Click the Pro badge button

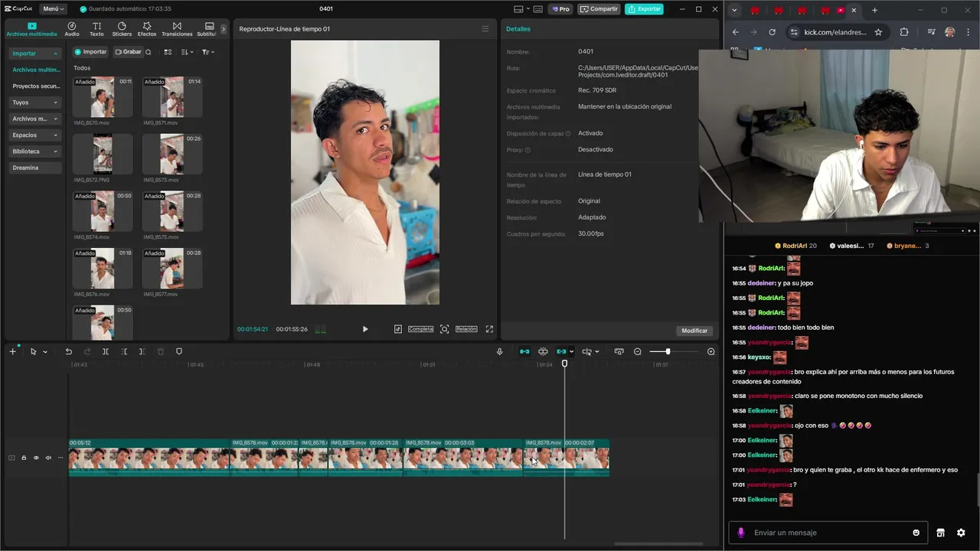[x=560, y=9]
